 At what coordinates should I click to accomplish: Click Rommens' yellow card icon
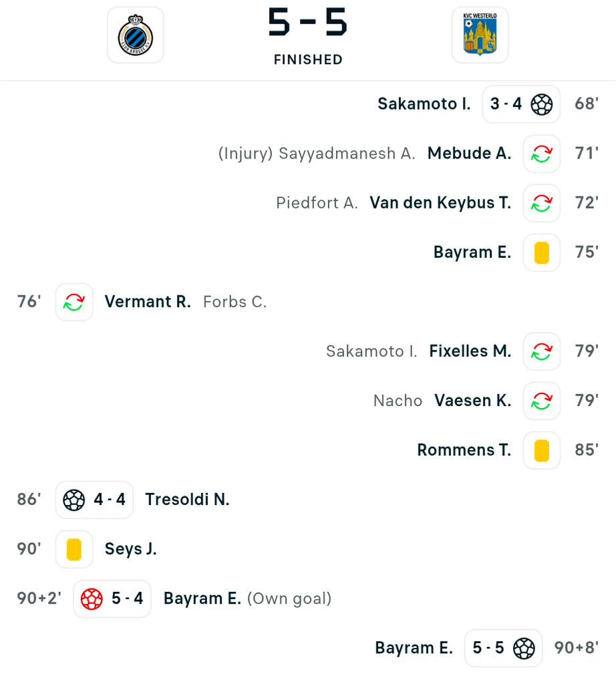pyautogui.click(x=542, y=450)
